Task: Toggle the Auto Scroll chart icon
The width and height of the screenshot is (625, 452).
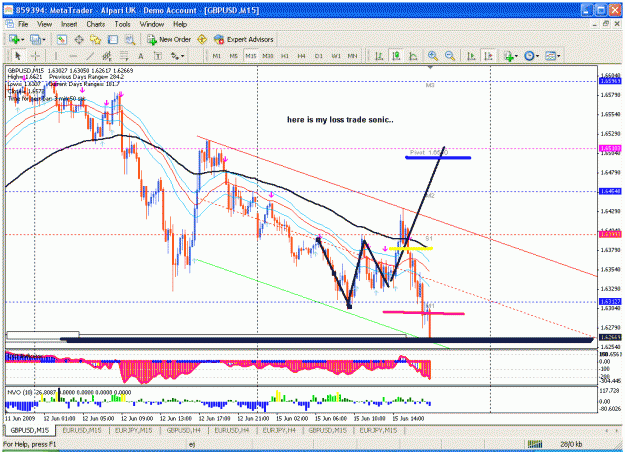Action: click(x=471, y=56)
